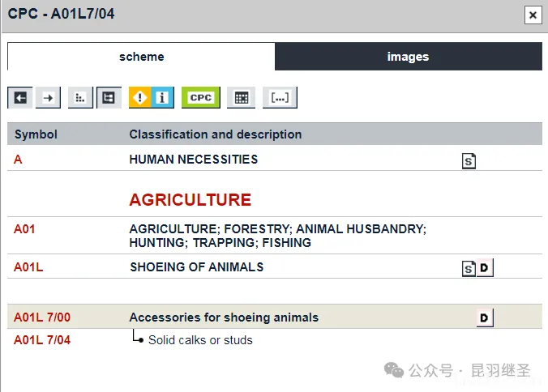
Task: Click the green CPC button
Action: click(x=200, y=98)
